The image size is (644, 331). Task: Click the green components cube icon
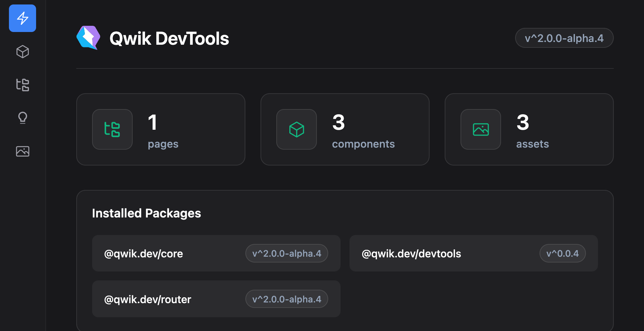tap(297, 129)
